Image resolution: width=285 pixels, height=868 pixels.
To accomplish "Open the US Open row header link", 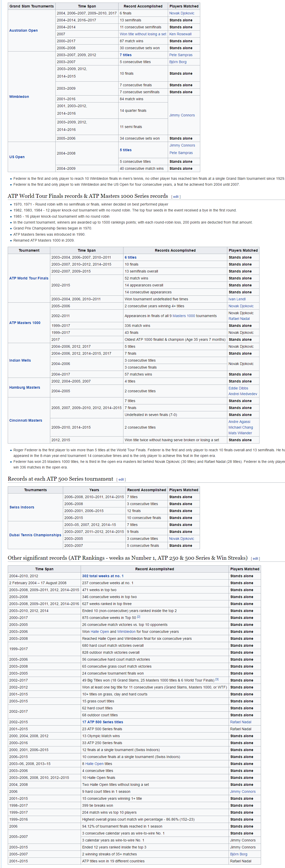I will coord(17,157).
